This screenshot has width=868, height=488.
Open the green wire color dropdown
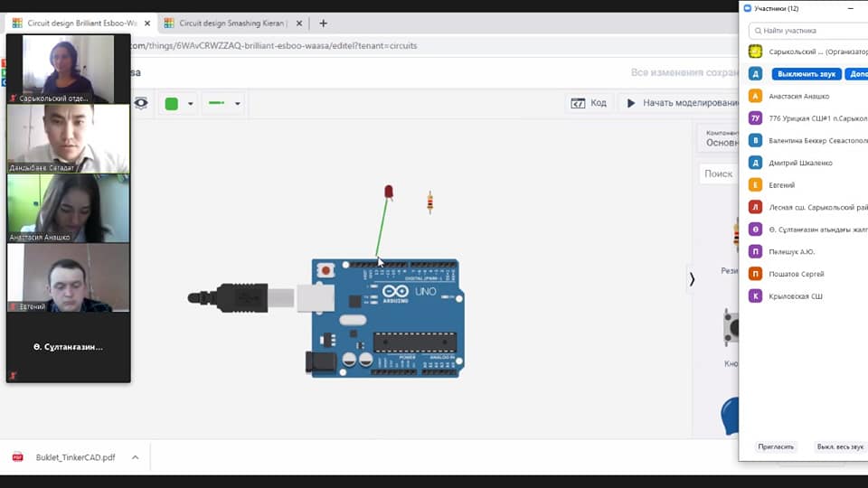coord(190,104)
